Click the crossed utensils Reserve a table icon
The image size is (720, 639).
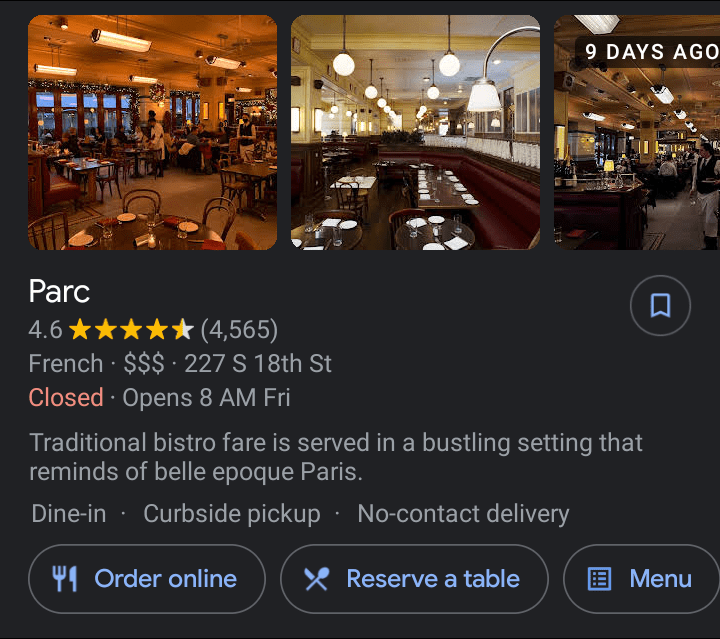point(317,579)
